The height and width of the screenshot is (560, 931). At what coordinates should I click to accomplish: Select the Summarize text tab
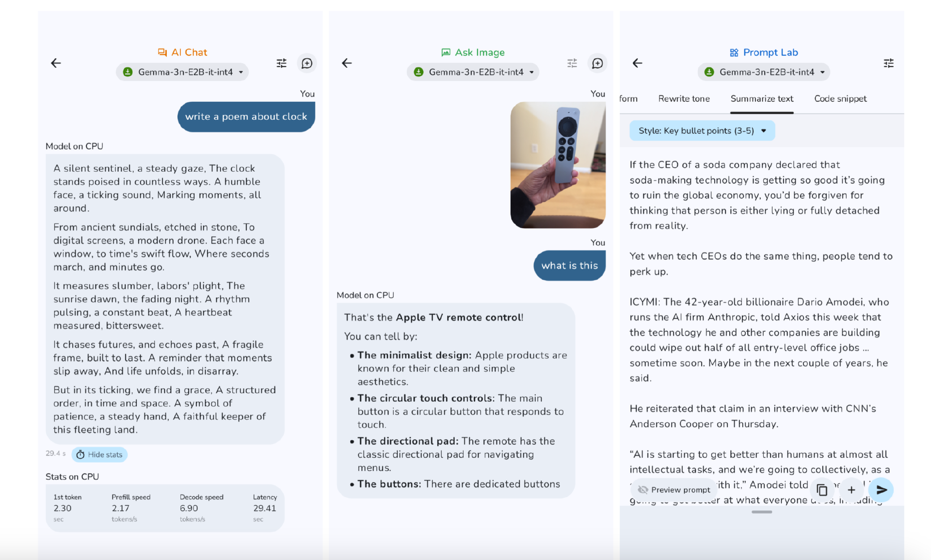point(762,98)
